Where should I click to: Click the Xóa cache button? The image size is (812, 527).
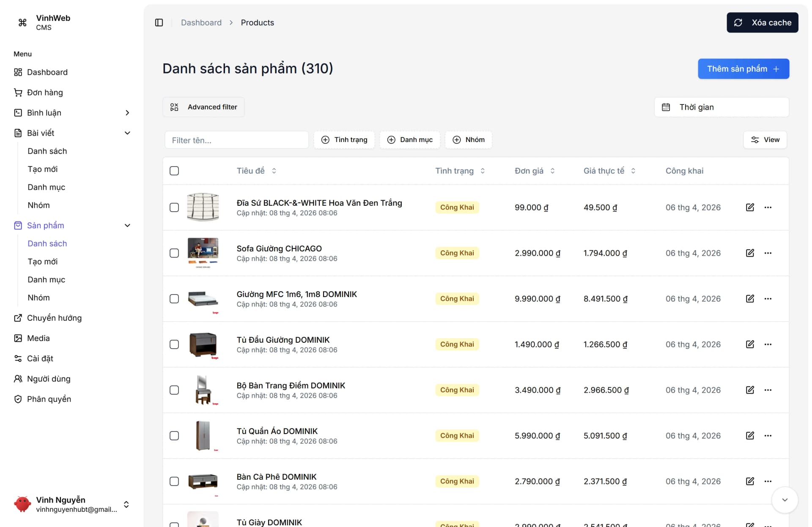pos(762,22)
